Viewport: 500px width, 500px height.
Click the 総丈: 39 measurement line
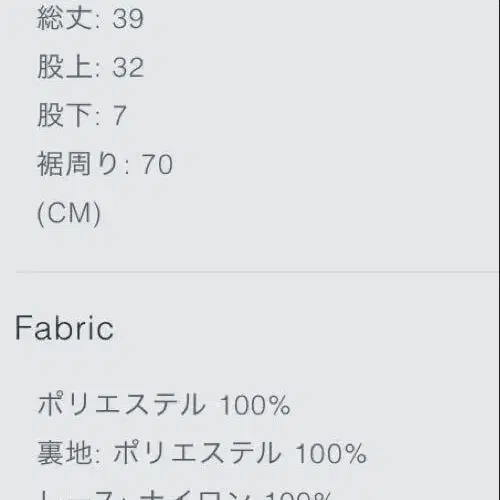tap(90, 18)
